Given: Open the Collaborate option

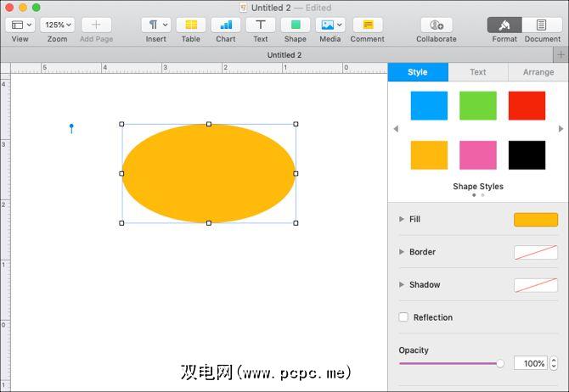Looking at the screenshot, I should tap(436, 25).
